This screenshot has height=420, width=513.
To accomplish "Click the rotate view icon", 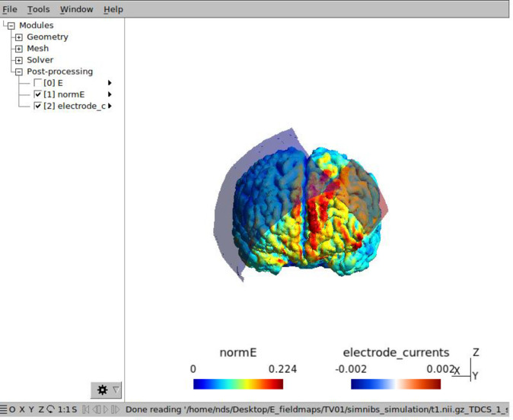I will [x=51, y=409].
